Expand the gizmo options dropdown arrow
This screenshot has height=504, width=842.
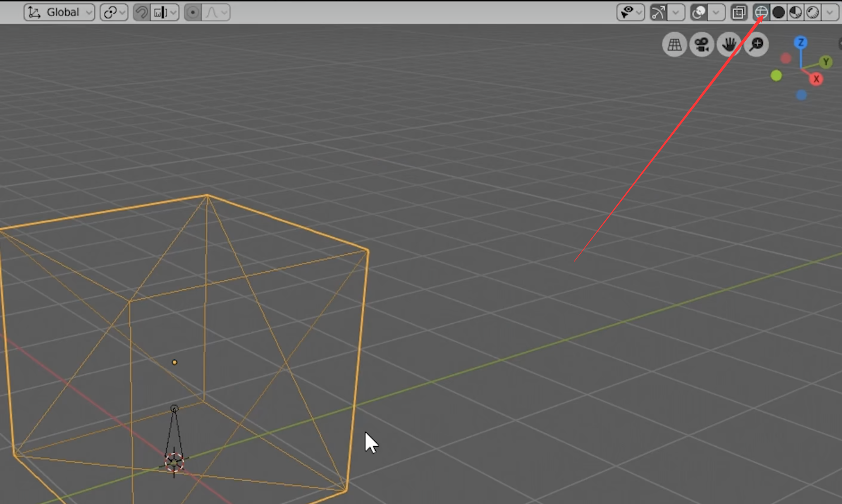(x=676, y=12)
